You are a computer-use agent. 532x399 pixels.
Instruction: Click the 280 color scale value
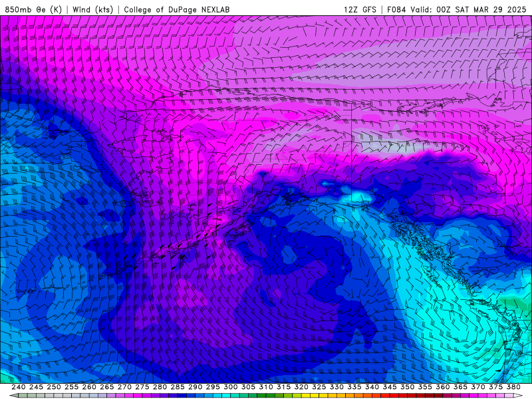160,387
